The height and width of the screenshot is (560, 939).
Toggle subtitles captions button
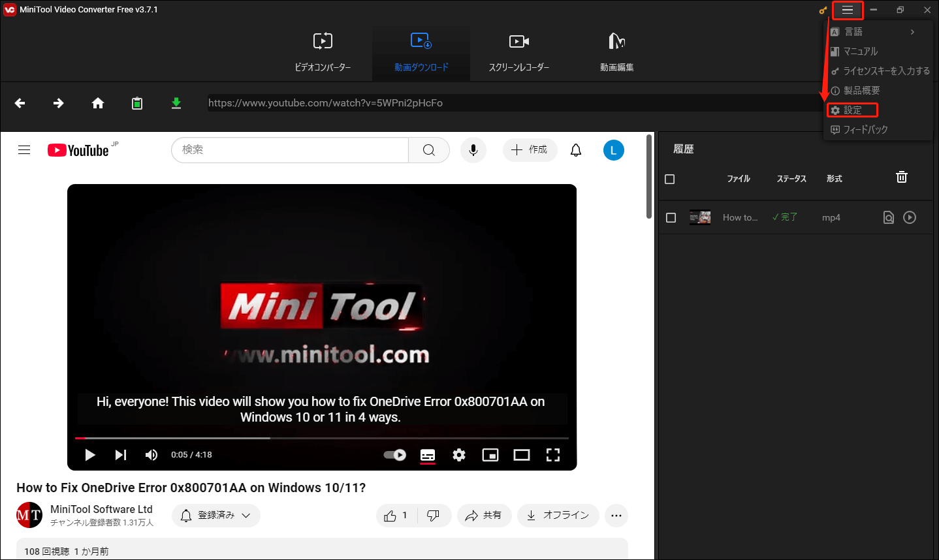pos(428,455)
